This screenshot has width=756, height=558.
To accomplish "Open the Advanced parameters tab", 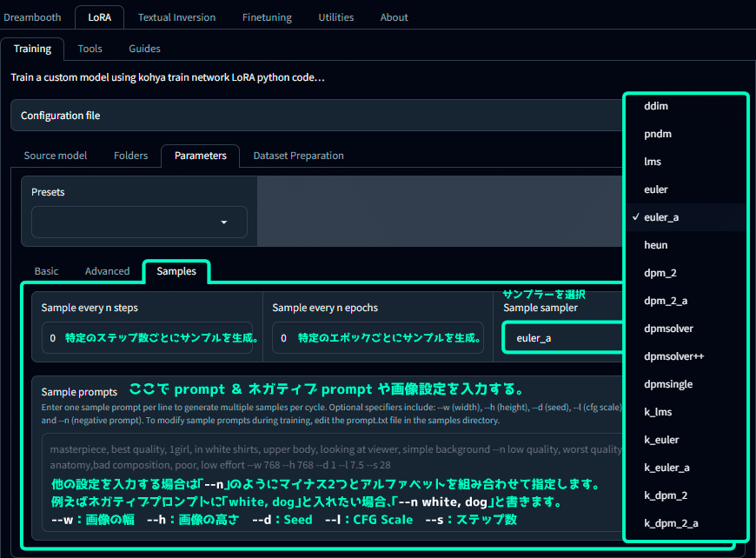I will pyautogui.click(x=107, y=271).
